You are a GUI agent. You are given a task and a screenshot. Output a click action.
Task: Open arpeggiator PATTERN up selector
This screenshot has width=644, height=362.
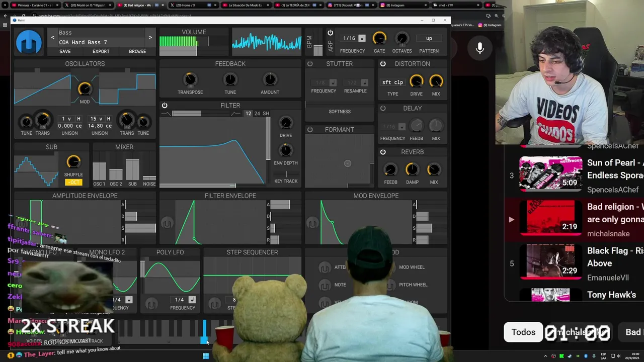(429, 38)
